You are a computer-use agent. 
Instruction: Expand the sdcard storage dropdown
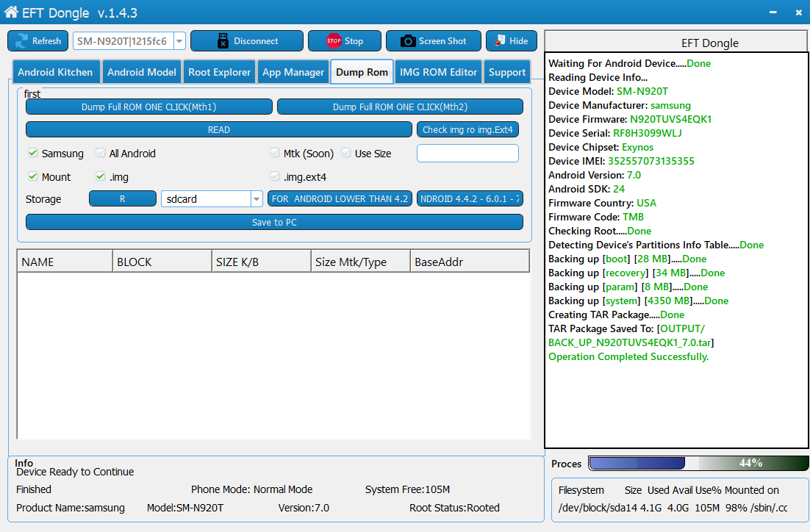point(257,199)
